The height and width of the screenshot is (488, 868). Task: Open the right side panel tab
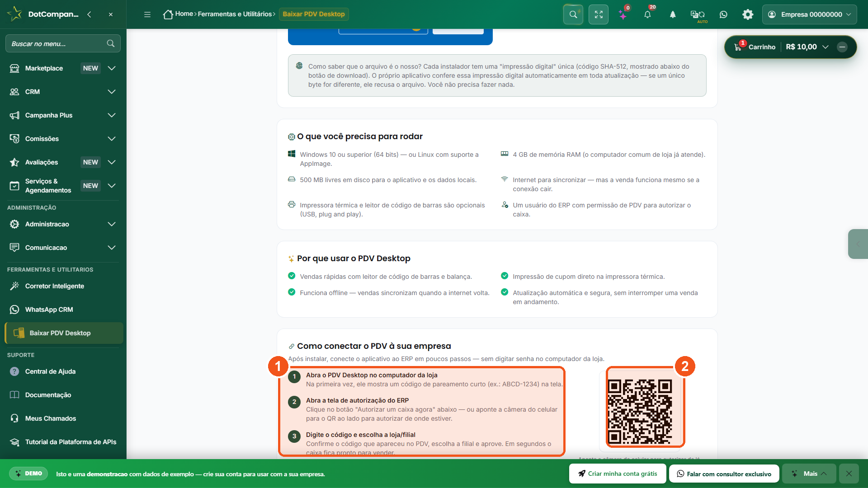(x=858, y=244)
